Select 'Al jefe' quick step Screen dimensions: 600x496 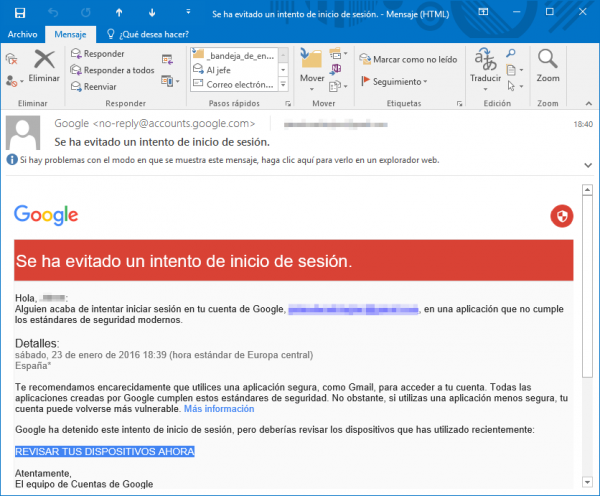(x=234, y=70)
